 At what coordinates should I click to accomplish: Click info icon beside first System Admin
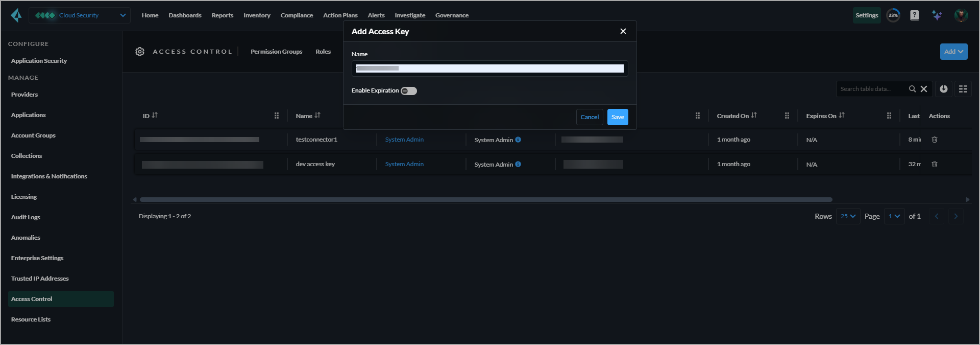pos(518,140)
